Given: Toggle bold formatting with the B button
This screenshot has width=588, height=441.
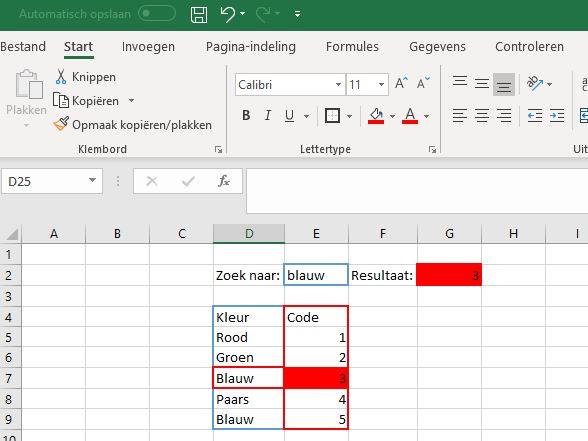Looking at the screenshot, I should (x=246, y=116).
